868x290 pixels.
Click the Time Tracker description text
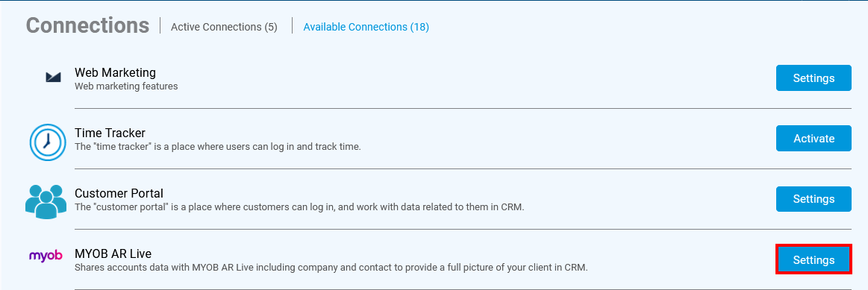(x=217, y=147)
